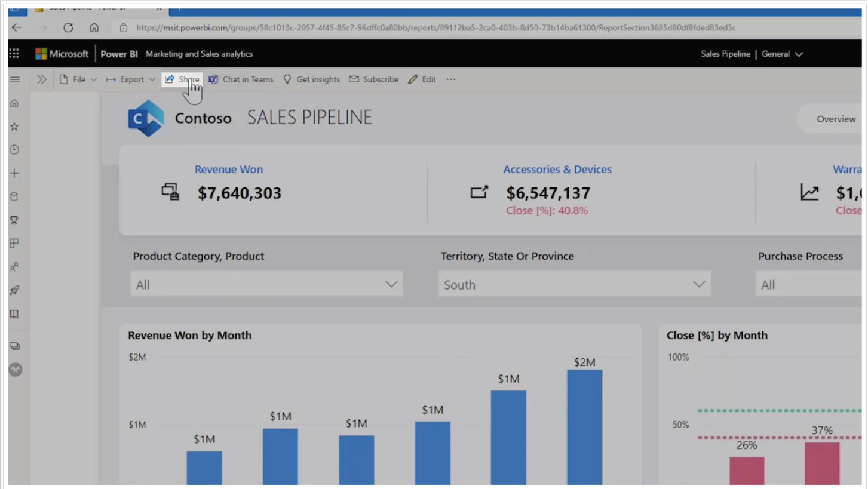Click the Power BI home link

119,54
